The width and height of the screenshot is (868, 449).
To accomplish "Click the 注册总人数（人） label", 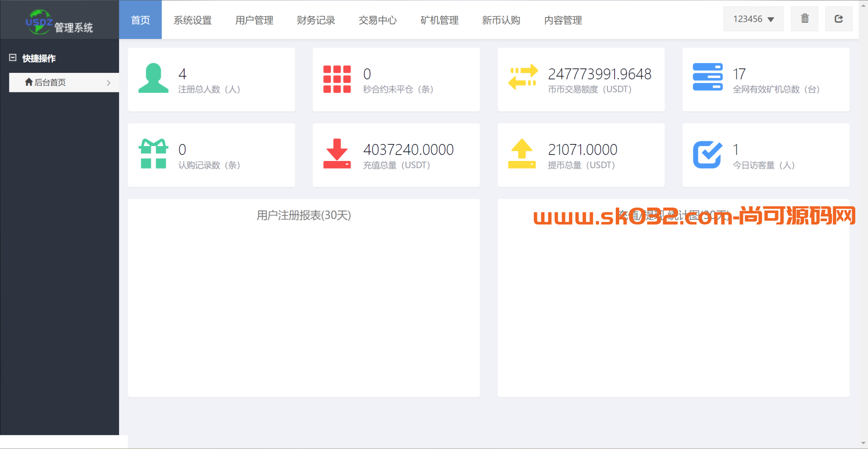I will (209, 89).
